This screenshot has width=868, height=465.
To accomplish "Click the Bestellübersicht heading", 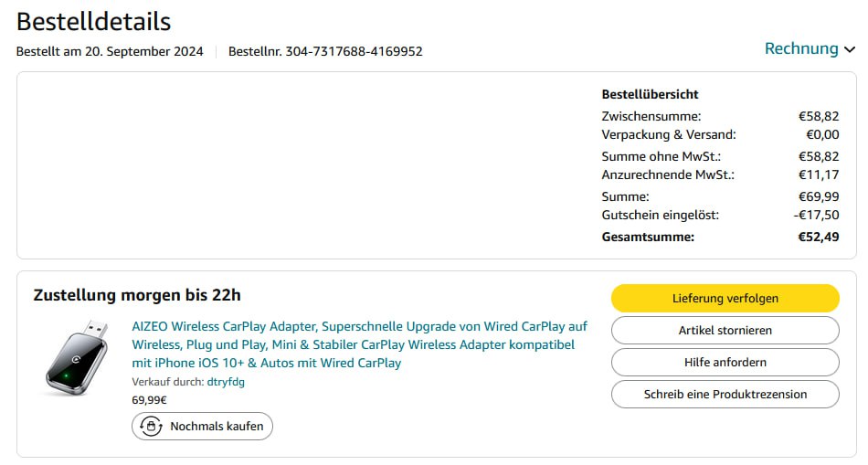I will pos(650,94).
